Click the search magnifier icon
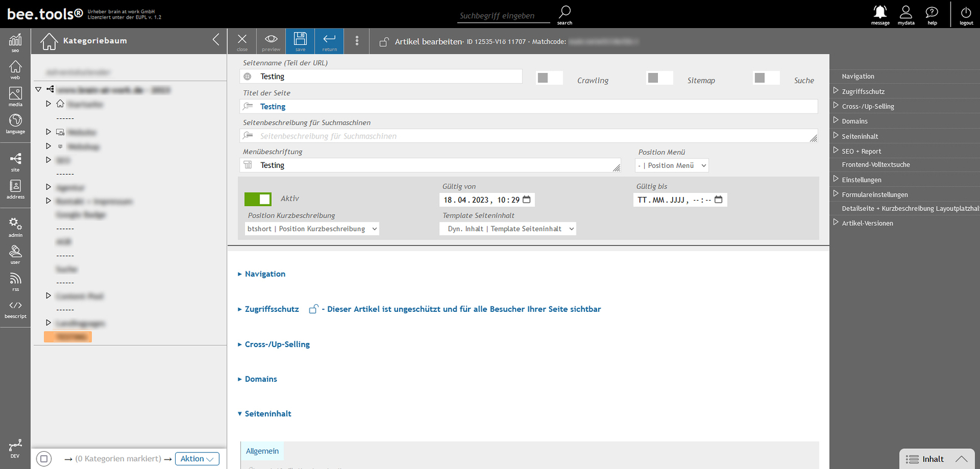Viewport: 980px width, 469px height. pos(565,14)
